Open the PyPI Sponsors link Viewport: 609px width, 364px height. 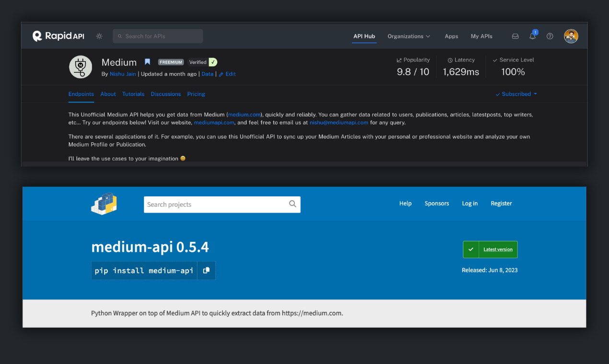437,204
